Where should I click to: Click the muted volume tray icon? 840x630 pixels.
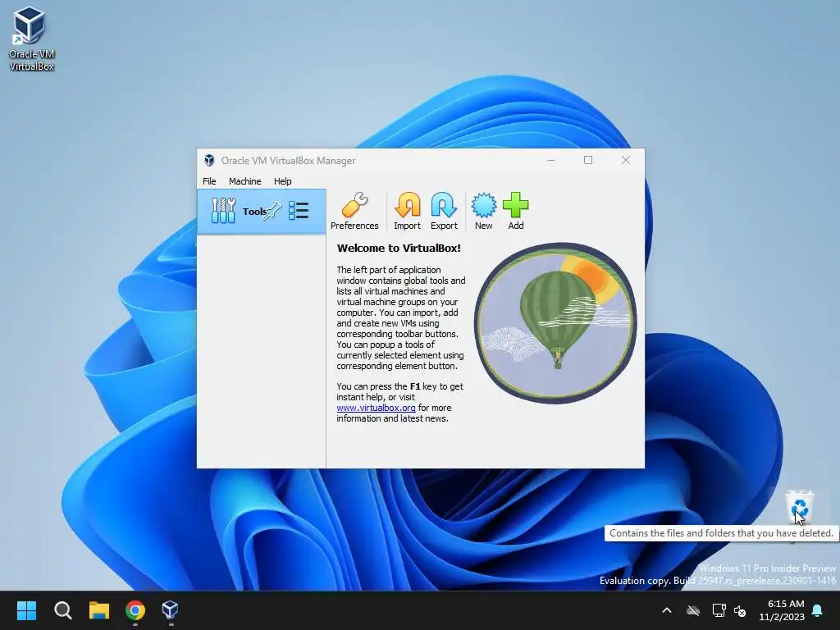tap(741, 610)
